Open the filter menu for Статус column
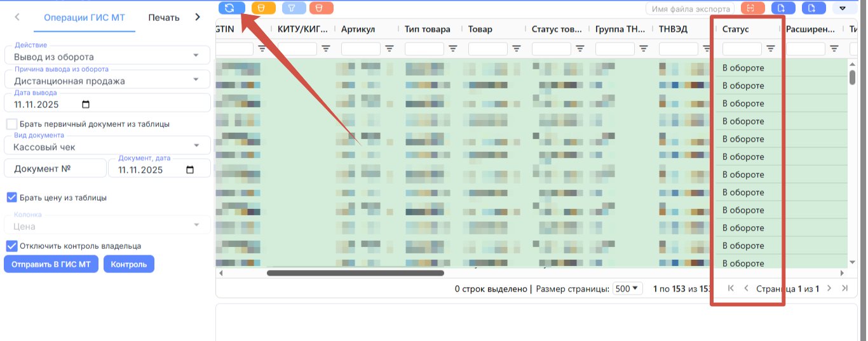 [x=771, y=48]
